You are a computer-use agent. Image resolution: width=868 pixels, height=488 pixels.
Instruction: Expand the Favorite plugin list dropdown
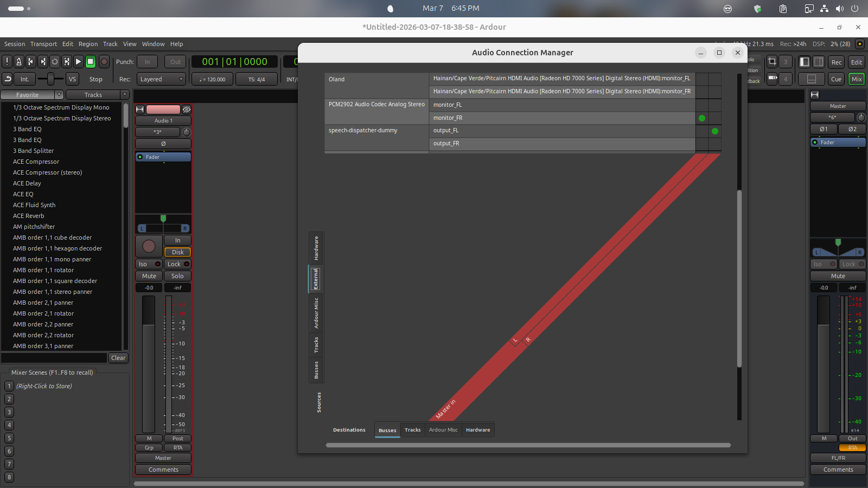(59, 95)
